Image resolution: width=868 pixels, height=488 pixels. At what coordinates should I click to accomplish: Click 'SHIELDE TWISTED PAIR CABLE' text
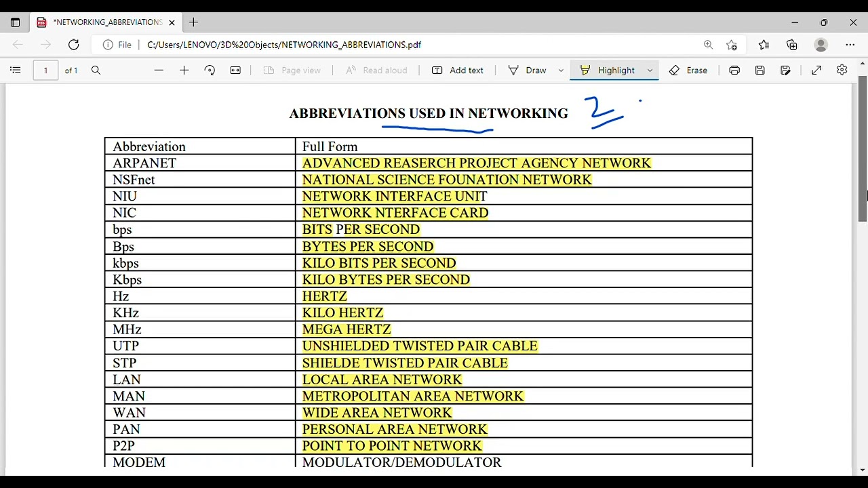(405, 363)
